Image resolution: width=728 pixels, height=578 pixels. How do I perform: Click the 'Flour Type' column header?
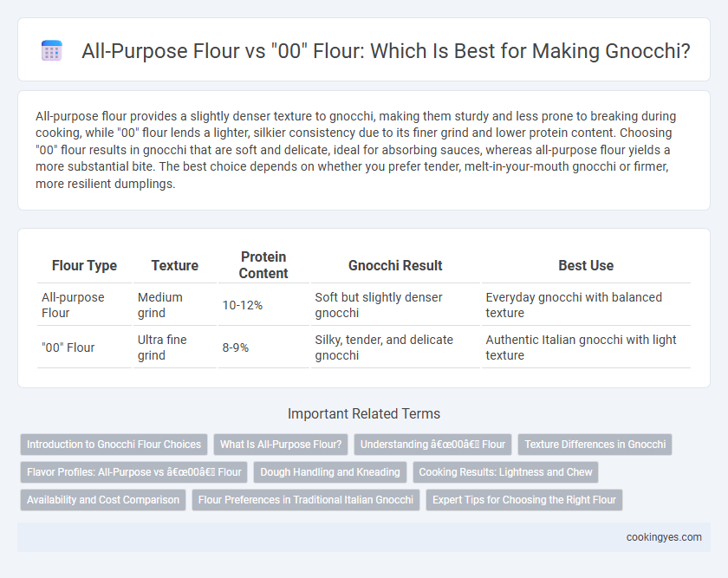(x=85, y=265)
